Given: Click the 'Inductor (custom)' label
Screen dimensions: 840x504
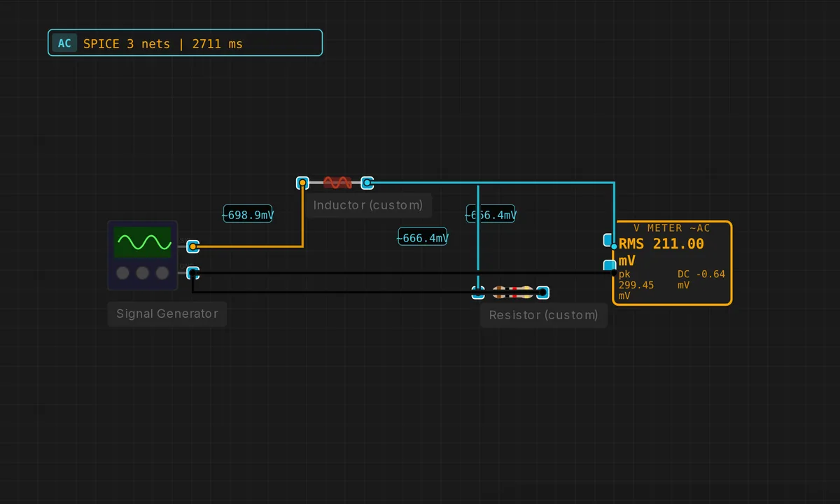Looking at the screenshot, I should 368,205.
